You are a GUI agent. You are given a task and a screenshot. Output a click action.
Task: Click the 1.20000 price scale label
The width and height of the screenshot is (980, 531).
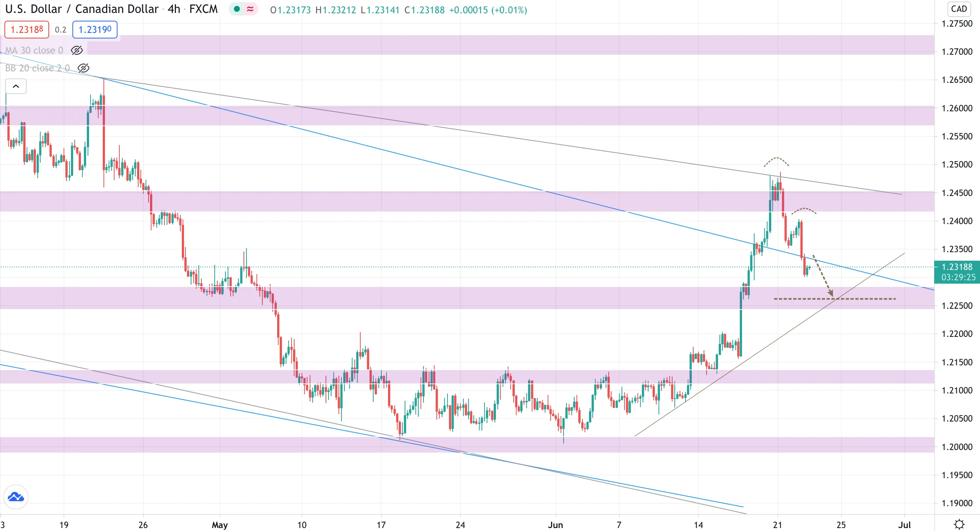pyautogui.click(x=957, y=447)
